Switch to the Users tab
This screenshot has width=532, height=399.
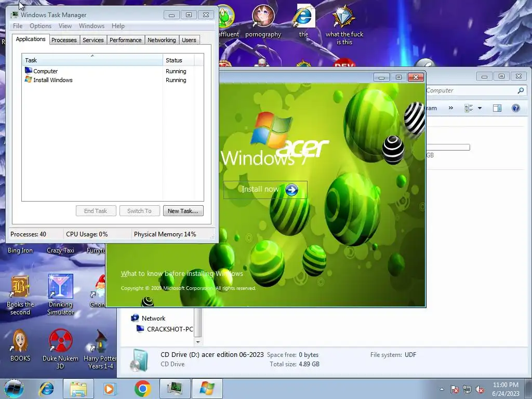[189, 40]
